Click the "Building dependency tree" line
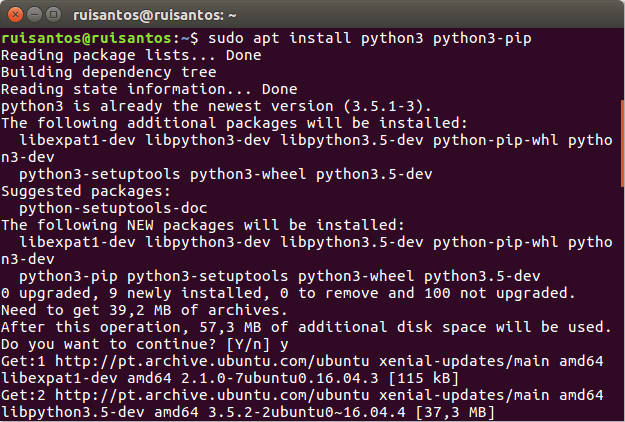The image size is (625, 422). pyautogui.click(x=108, y=72)
